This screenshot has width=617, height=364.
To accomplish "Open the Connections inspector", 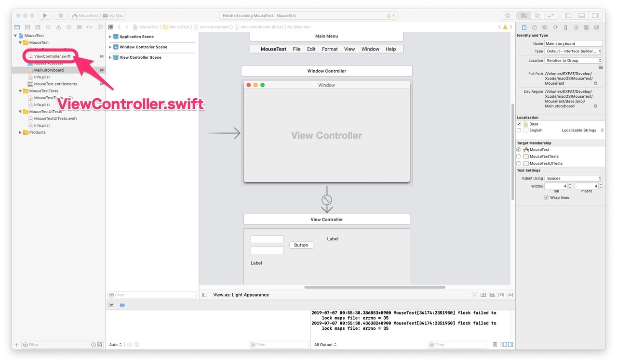I will (x=576, y=27).
